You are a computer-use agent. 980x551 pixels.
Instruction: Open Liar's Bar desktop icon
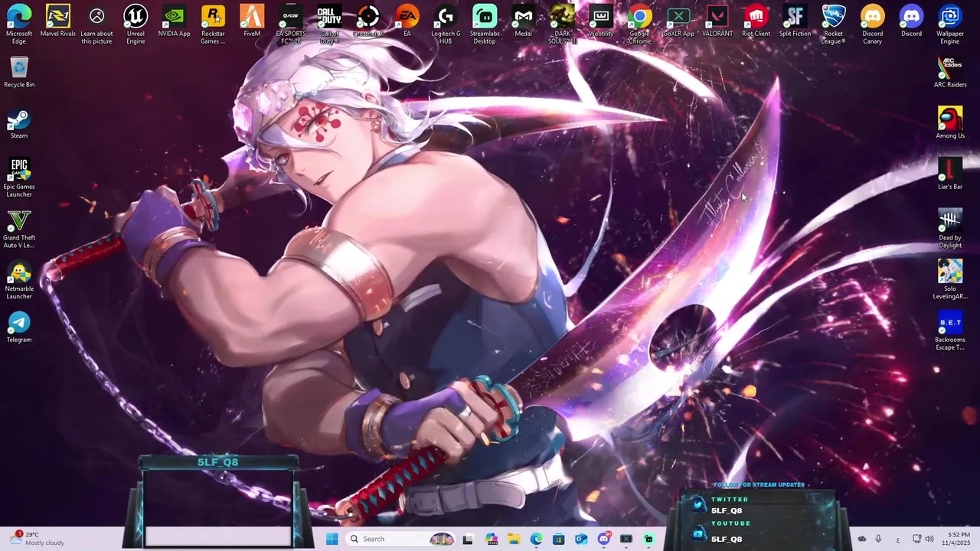(x=950, y=174)
